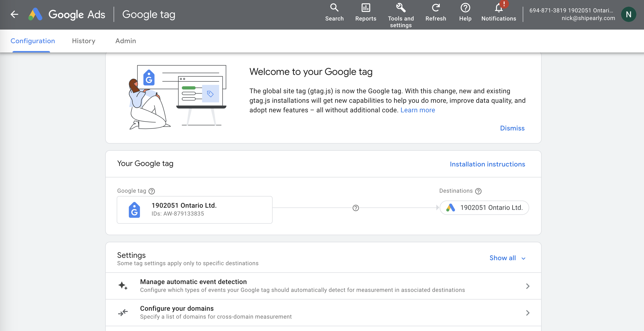Image resolution: width=644 pixels, height=331 pixels.
Task: Click 'Manage automatic event detection' title
Action: click(193, 282)
